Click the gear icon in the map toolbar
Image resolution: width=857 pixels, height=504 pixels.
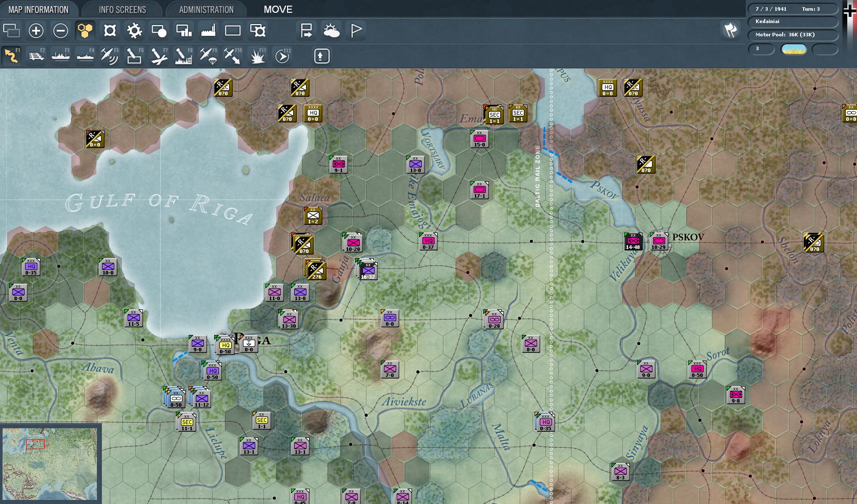tap(134, 31)
